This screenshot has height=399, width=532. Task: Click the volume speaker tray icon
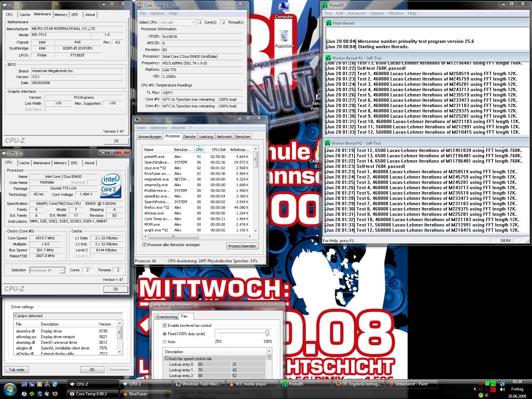[502, 389]
